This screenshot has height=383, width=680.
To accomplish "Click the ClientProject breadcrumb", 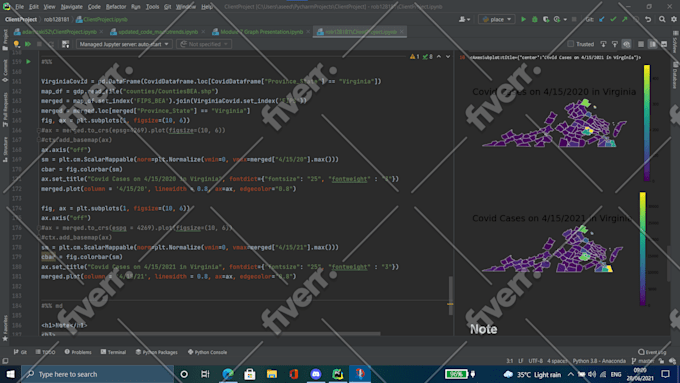I will coord(21,20).
